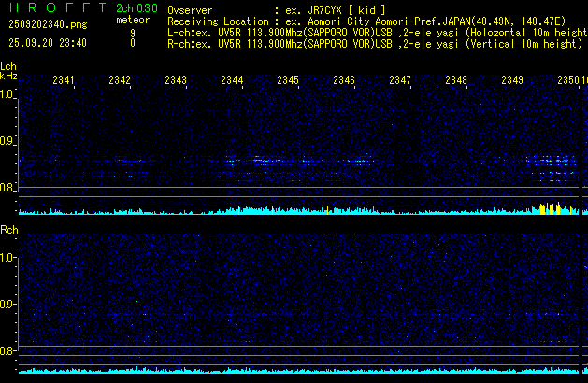
Task: Click the 1.0 kHz label on Lch
Action: 8,94
